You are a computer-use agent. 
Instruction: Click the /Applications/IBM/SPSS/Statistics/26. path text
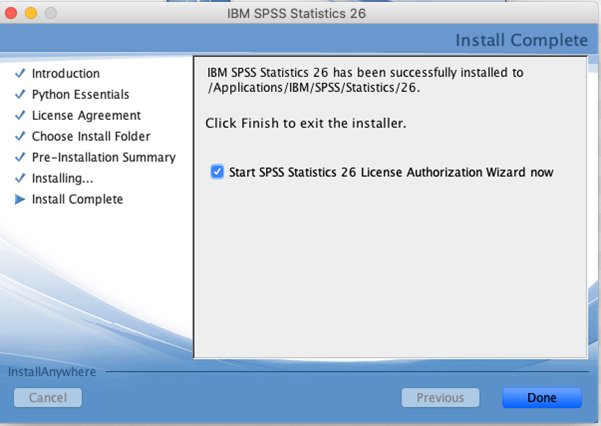pyautogui.click(x=314, y=88)
